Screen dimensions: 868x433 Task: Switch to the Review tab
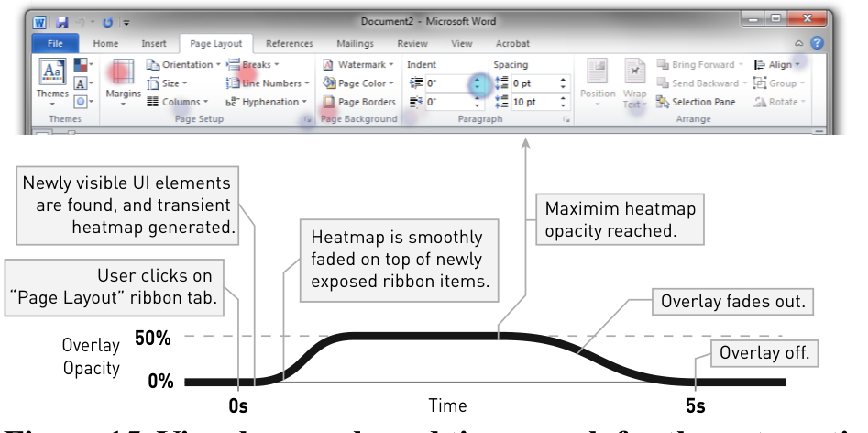412,44
